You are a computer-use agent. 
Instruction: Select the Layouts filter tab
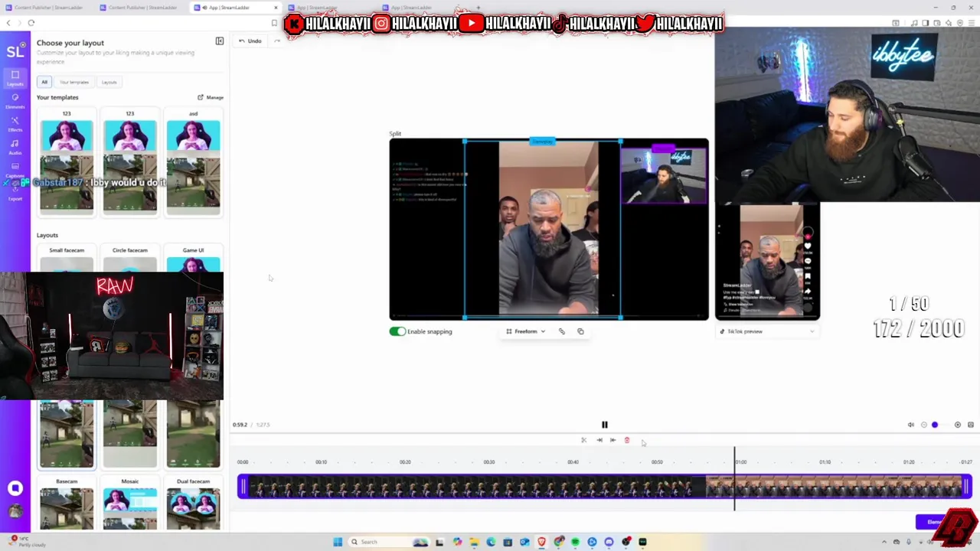point(109,82)
